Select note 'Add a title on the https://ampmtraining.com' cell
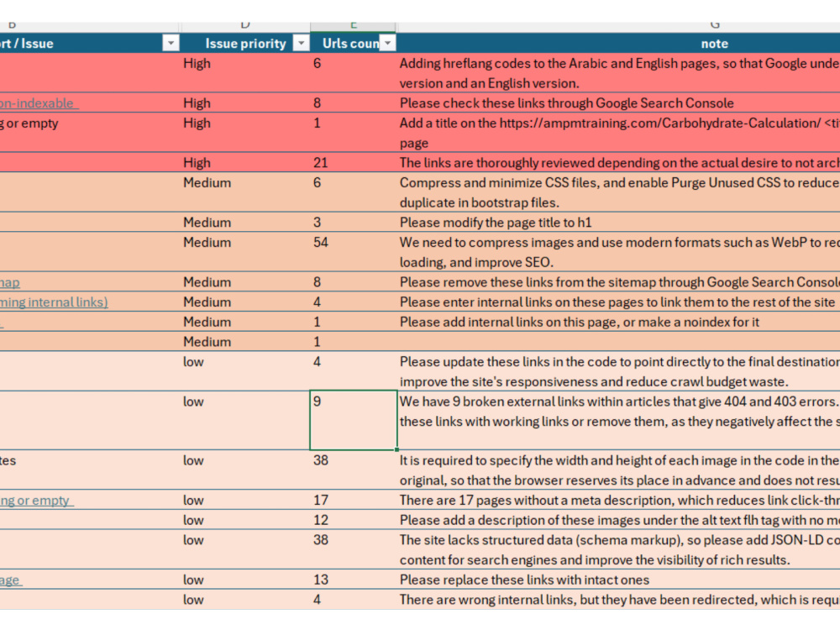 (619, 133)
